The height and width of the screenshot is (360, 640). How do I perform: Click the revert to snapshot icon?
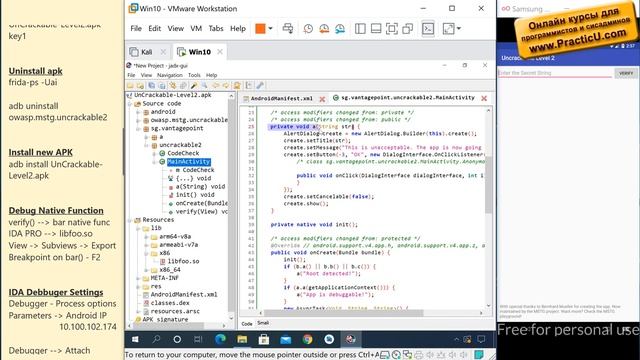tap(324, 29)
